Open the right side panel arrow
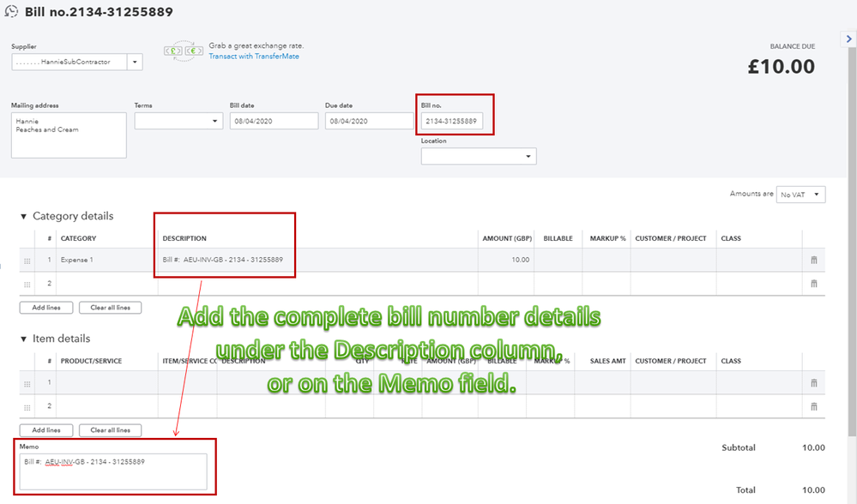The height and width of the screenshot is (504, 857). click(848, 39)
